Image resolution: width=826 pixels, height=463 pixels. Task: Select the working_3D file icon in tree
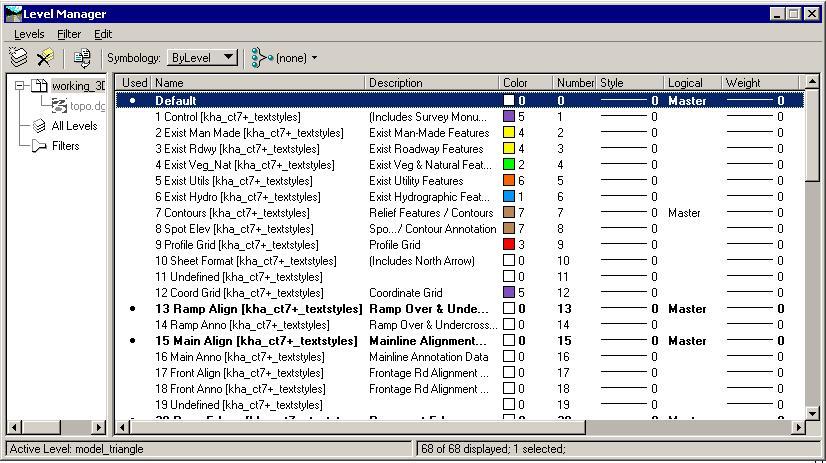point(40,85)
